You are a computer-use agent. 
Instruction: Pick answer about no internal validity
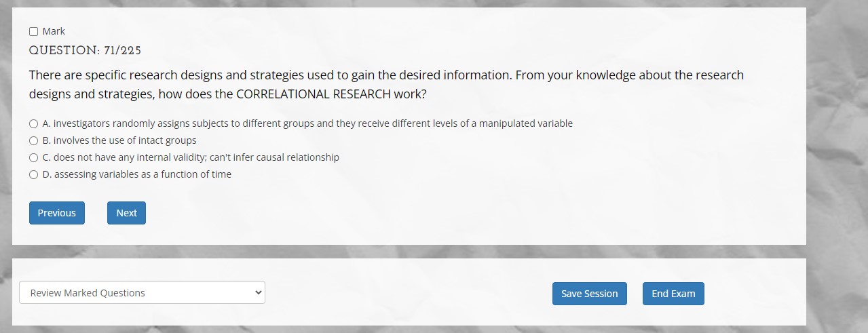pos(191,157)
